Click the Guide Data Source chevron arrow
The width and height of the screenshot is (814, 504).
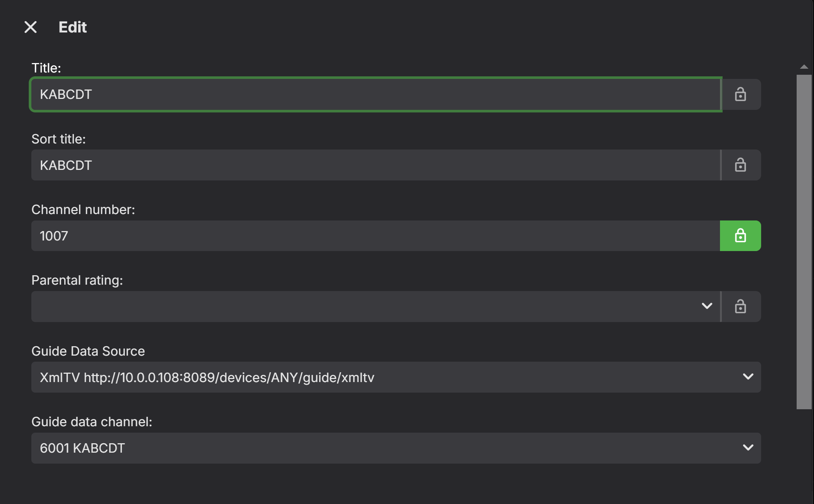coord(748,377)
